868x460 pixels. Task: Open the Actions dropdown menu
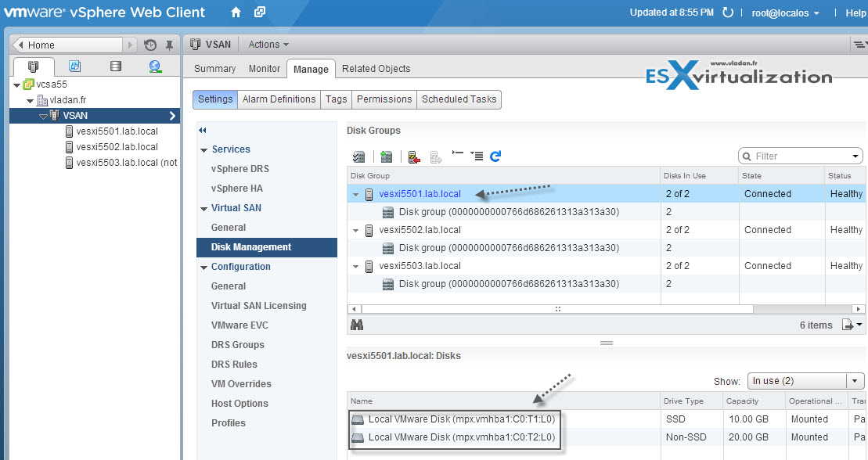coord(268,45)
